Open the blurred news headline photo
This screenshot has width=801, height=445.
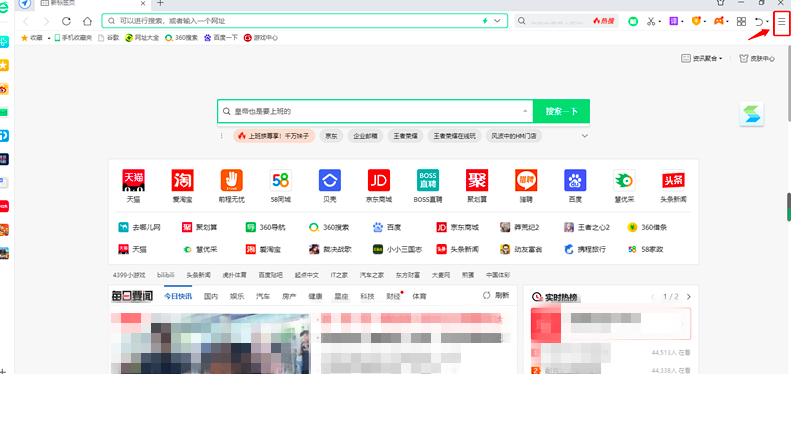point(210,343)
